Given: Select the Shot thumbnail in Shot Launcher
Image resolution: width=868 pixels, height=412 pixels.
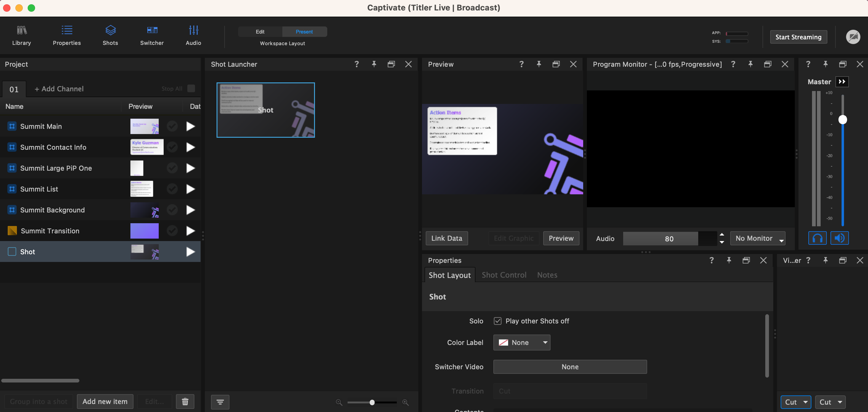Looking at the screenshot, I should pos(265,110).
